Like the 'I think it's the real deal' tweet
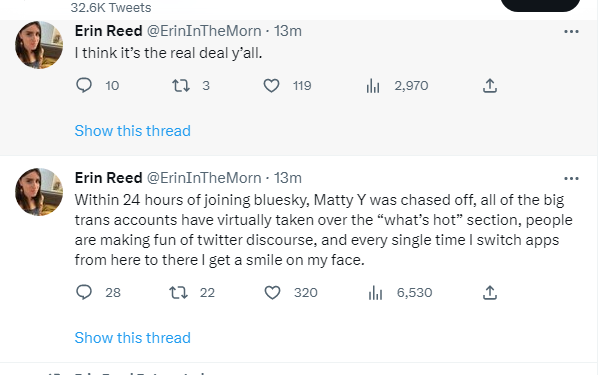Image resolution: width=606 pixels, height=375 pixels. coord(271,85)
